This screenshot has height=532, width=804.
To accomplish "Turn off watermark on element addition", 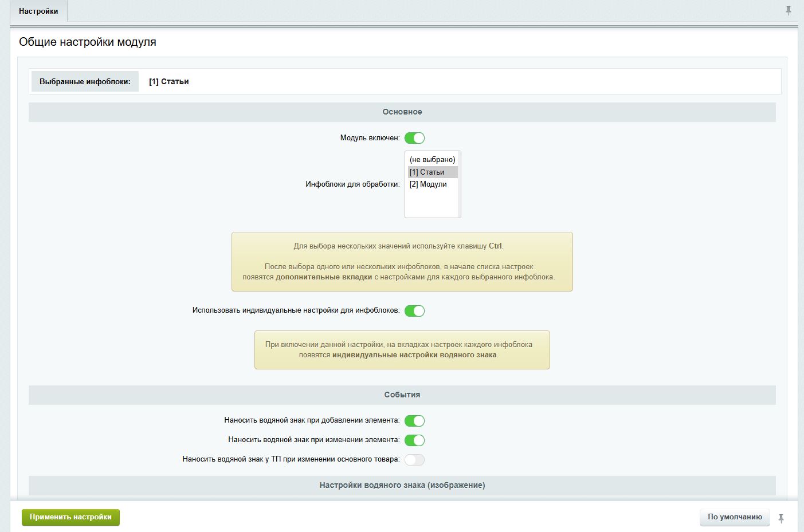I will 414,421.
